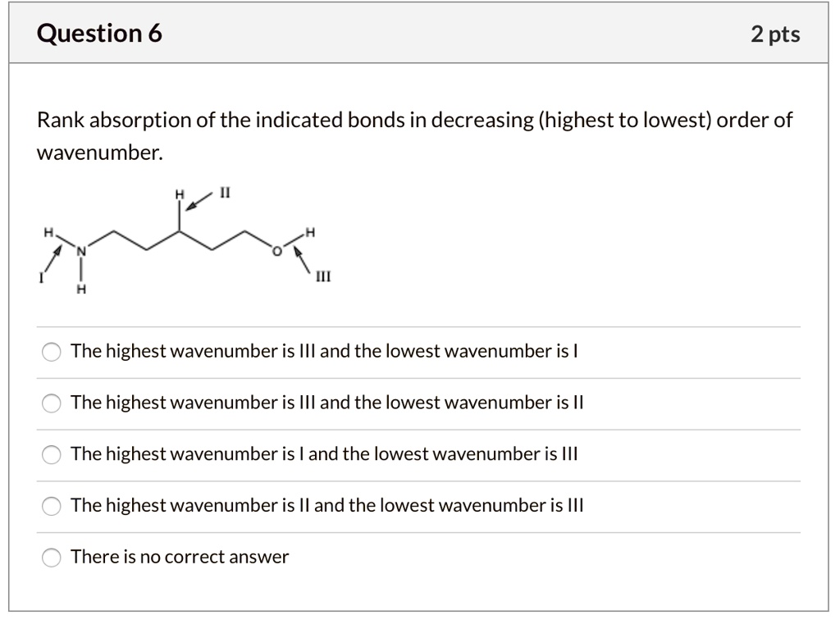The width and height of the screenshot is (840, 624).
Task: Click the last answer option text
Action: pyautogui.click(x=179, y=558)
